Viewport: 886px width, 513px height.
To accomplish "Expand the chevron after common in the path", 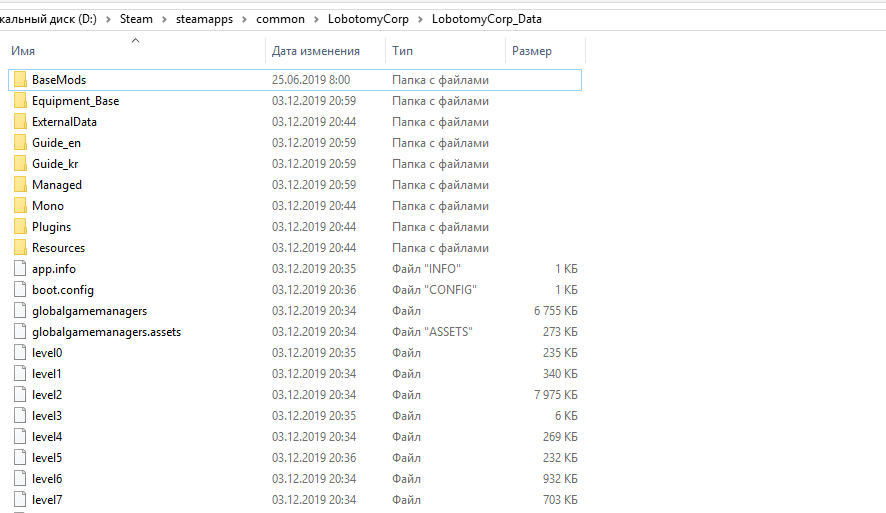I will [x=316, y=19].
